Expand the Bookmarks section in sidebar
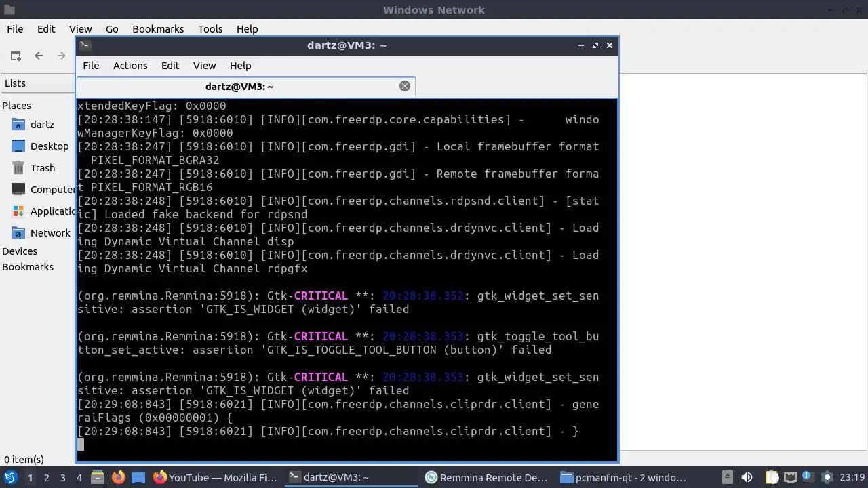Screen dimensions: 868x488 (x=28, y=267)
